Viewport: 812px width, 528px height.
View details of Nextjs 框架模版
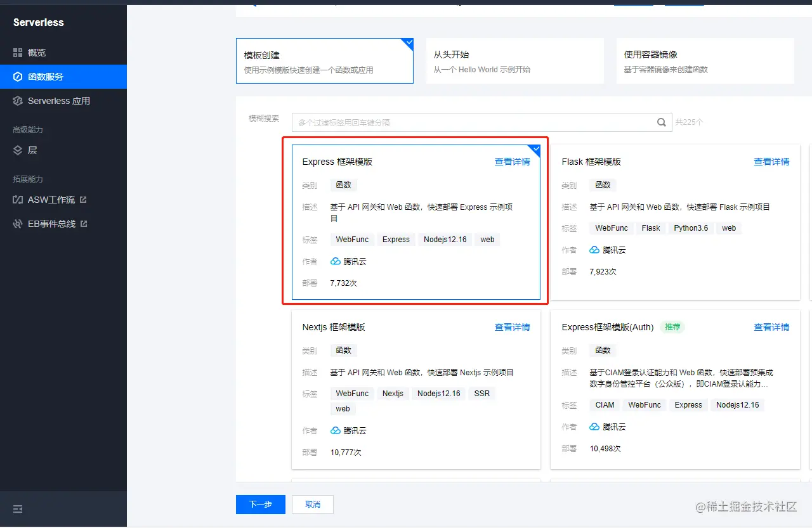point(512,327)
